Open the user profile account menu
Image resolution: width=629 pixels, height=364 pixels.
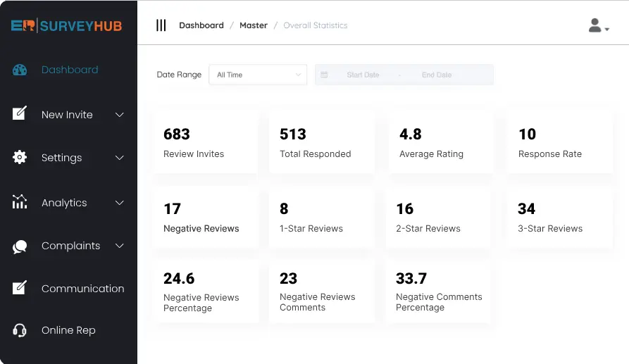point(598,26)
